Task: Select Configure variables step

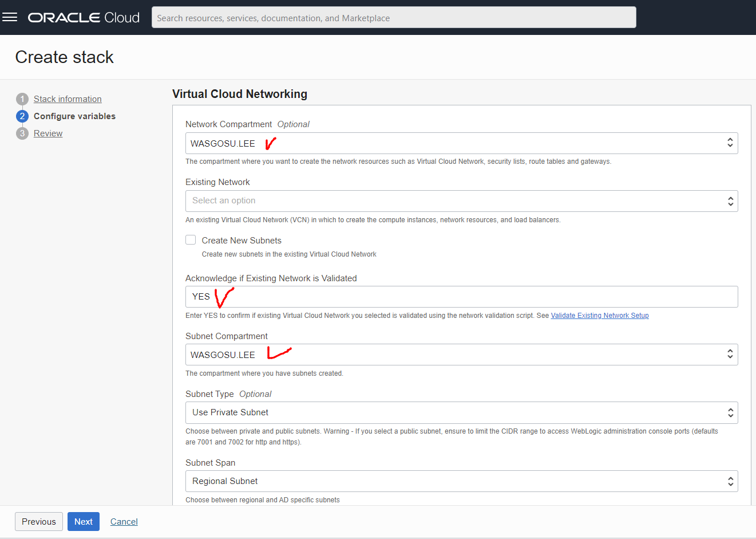Action: point(74,116)
